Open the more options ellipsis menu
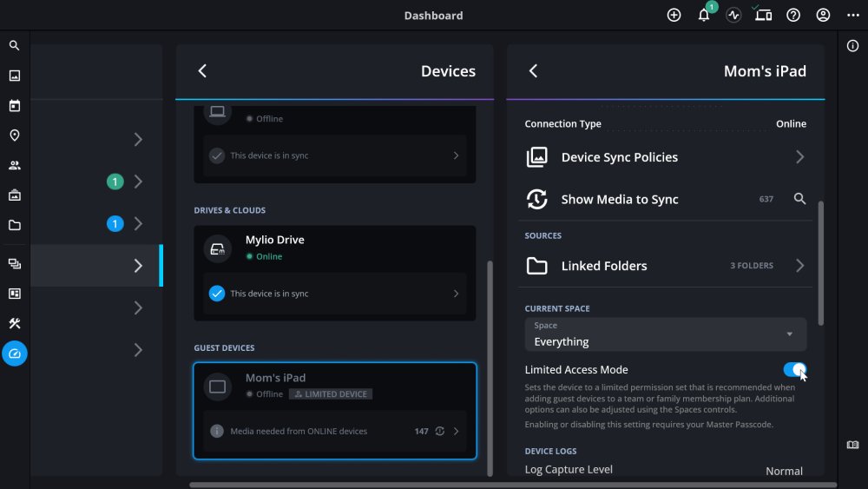 pyautogui.click(x=852, y=16)
